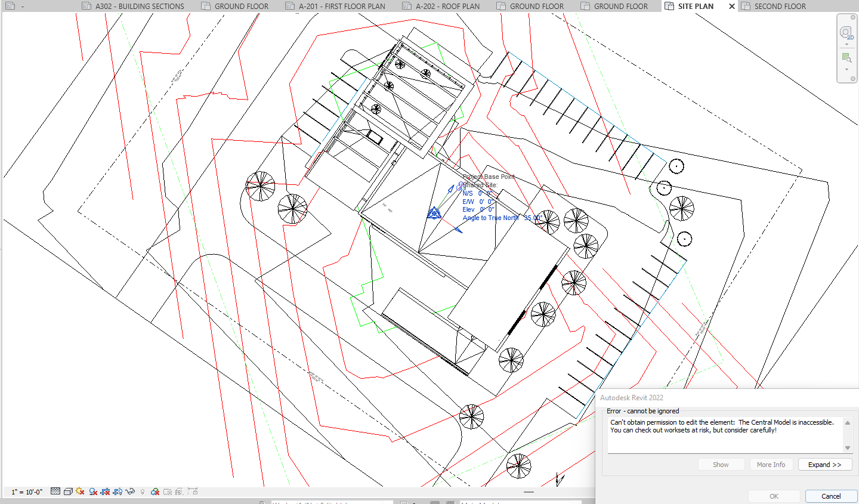This screenshot has height=504, width=859.
Task: Close the navigation bar
Action: 853,17
